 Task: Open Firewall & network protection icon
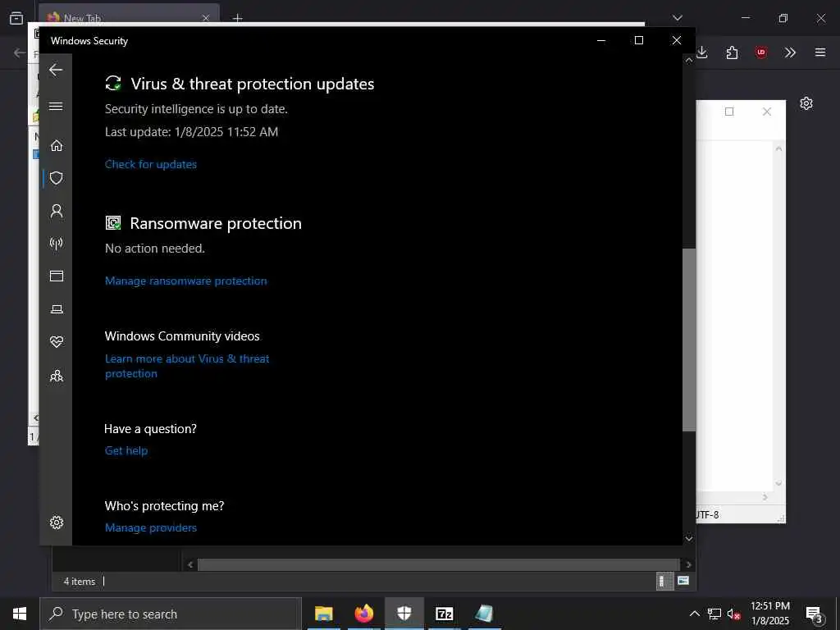point(57,244)
